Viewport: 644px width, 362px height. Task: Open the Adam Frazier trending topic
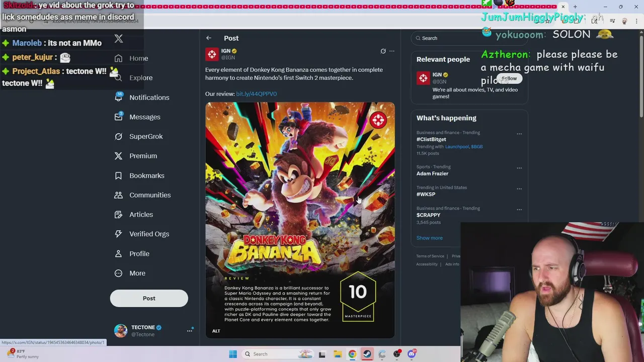[x=432, y=173]
